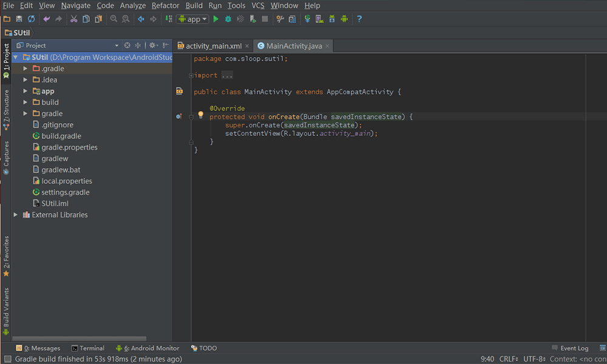The width and height of the screenshot is (607, 364).
Task: Open the Refactor menu
Action: coord(165,5)
